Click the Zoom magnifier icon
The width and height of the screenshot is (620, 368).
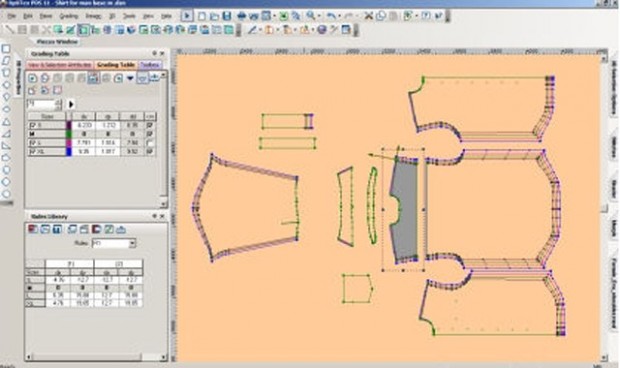click(310, 16)
